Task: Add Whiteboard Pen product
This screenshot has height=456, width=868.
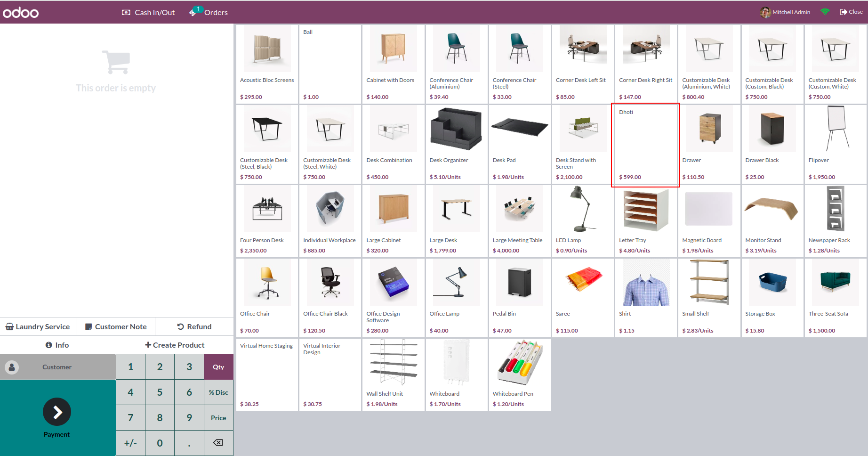Action: pyautogui.click(x=520, y=375)
